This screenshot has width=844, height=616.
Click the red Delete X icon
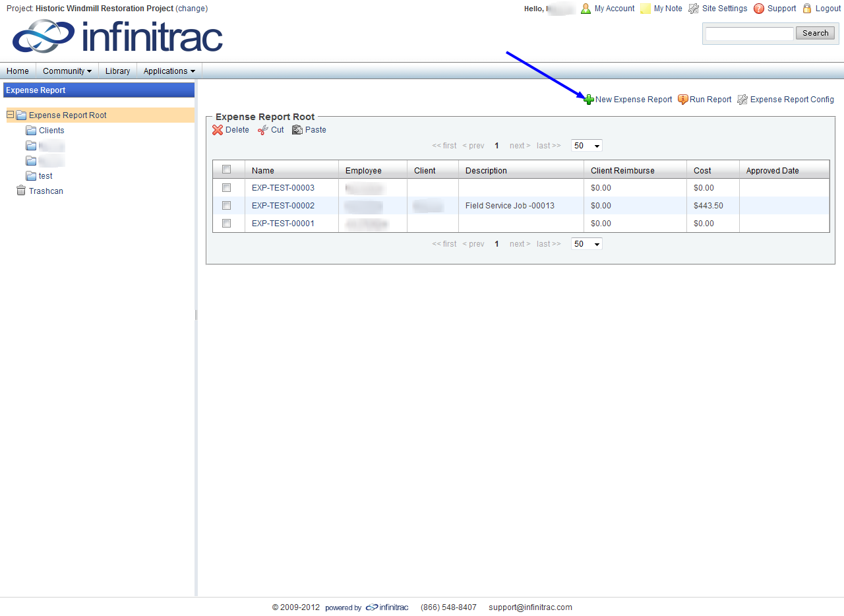(x=218, y=130)
